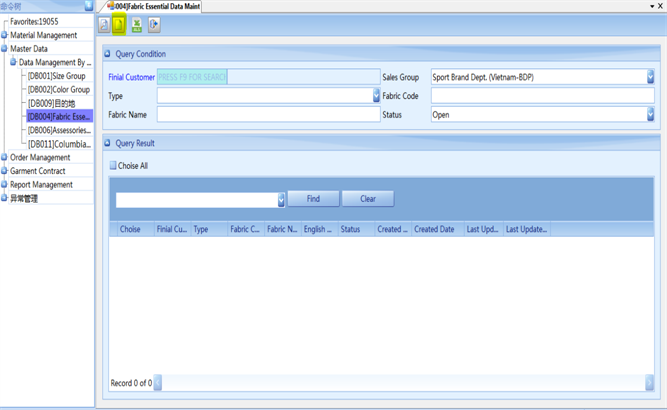
Task: Open [DB001]Size Group in the tree
Action: (56, 76)
